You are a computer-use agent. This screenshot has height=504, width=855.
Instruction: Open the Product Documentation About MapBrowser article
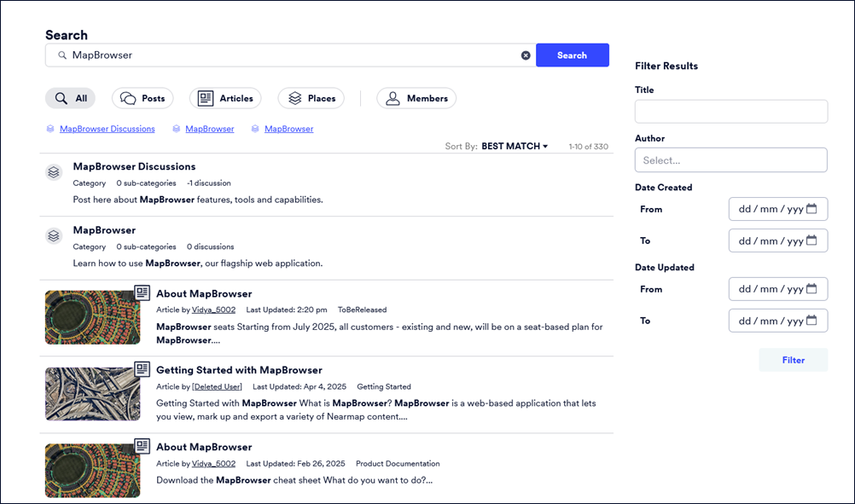click(x=204, y=447)
